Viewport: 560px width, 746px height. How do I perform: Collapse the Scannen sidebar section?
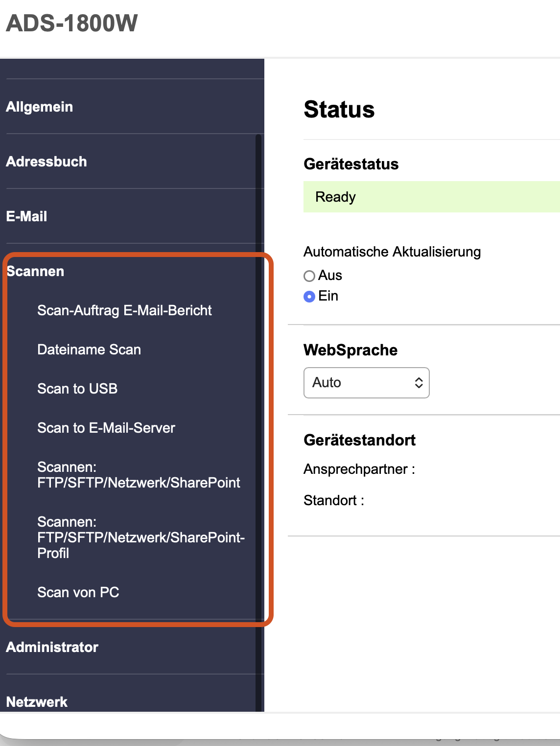35,271
